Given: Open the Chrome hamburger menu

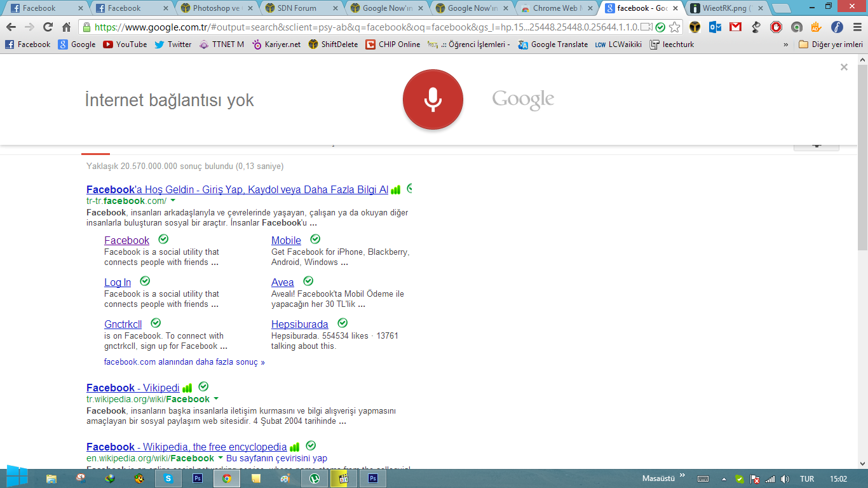Looking at the screenshot, I should 856,27.
